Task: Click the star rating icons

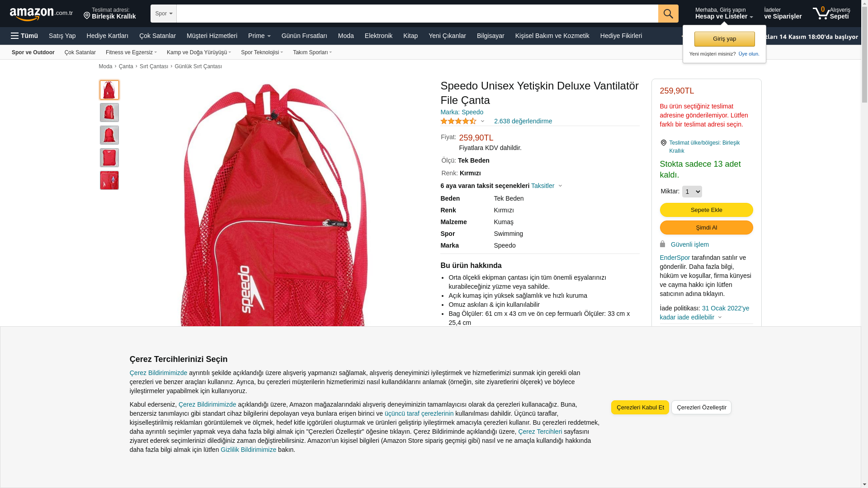Action: coord(458,121)
